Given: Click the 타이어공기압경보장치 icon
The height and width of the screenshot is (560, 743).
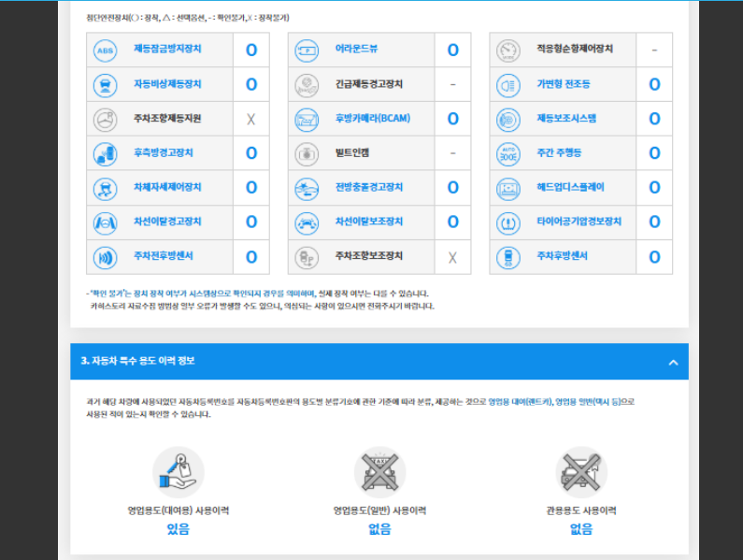Looking at the screenshot, I should coord(508,223).
